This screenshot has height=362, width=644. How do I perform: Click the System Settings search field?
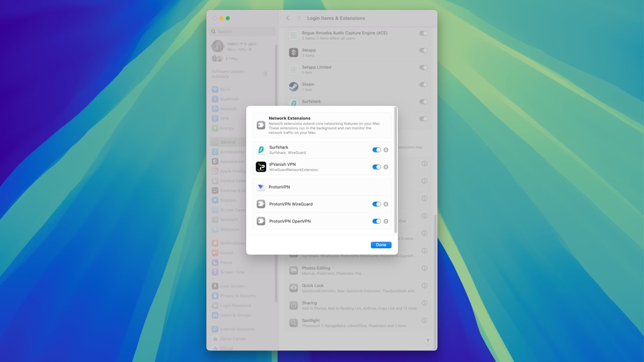tap(242, 31)
